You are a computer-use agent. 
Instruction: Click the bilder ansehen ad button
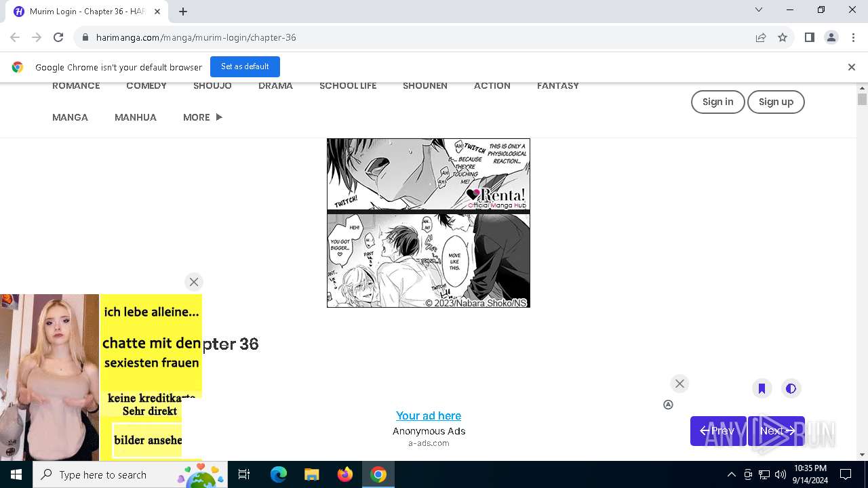pos(147,440)
